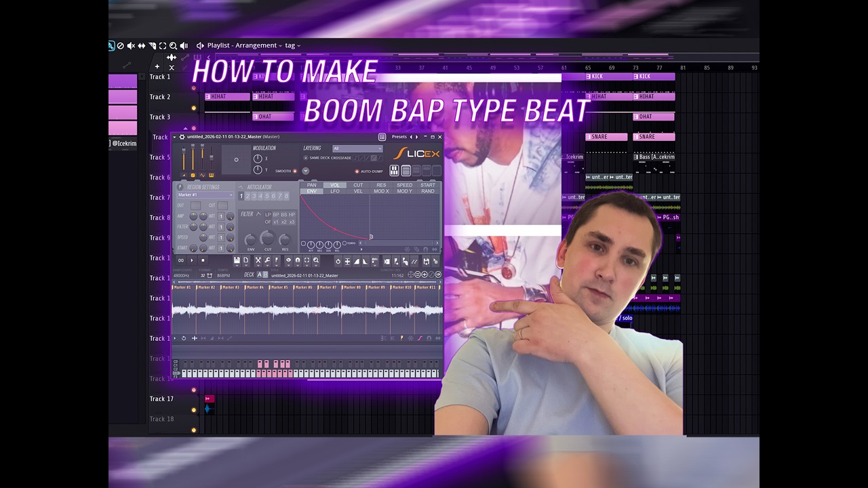The height and width of the screenshot is (488, 868).
Task: Click Slicex stop button
Action: coord(203,260)
